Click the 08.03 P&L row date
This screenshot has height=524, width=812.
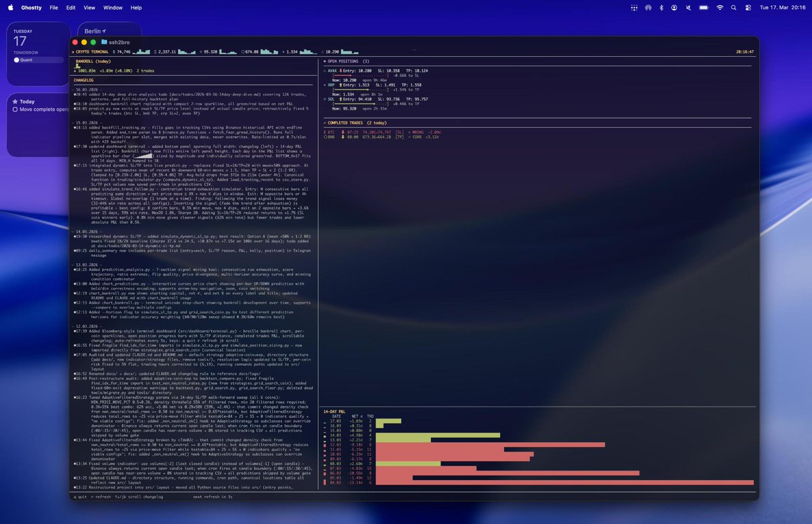pos(336,463)
